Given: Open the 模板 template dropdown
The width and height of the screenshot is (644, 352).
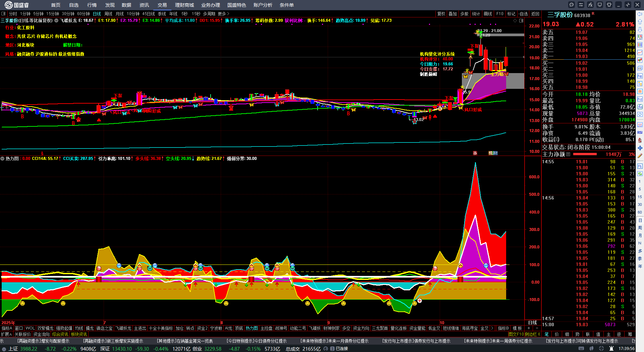Looking at the screenshot, I should (x=517, y=328).
